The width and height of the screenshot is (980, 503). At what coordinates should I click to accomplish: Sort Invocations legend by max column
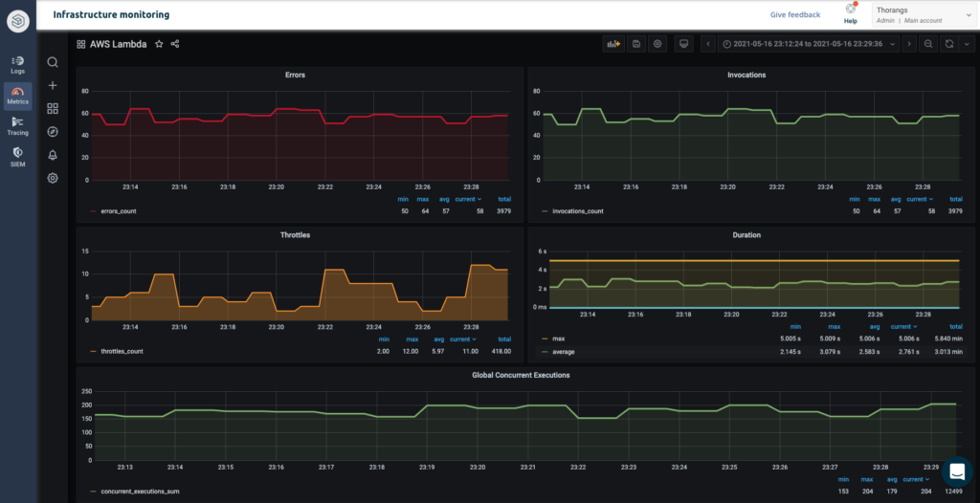(x=874, y=199)
